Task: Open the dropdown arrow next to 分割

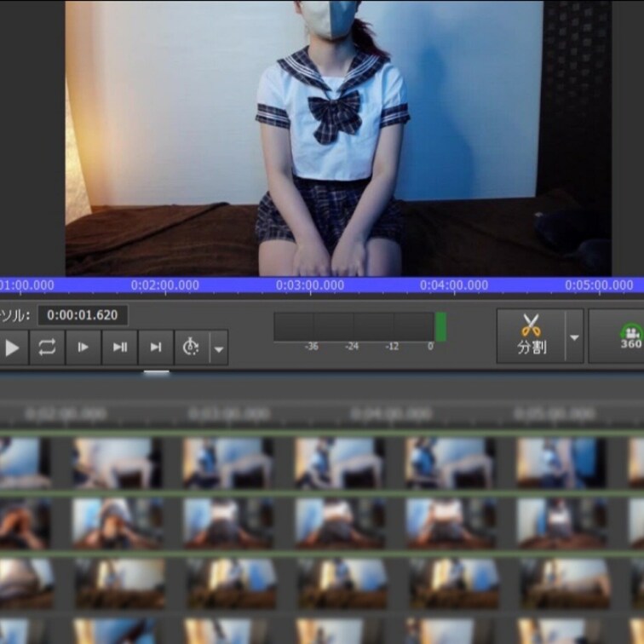Action: 575,336
